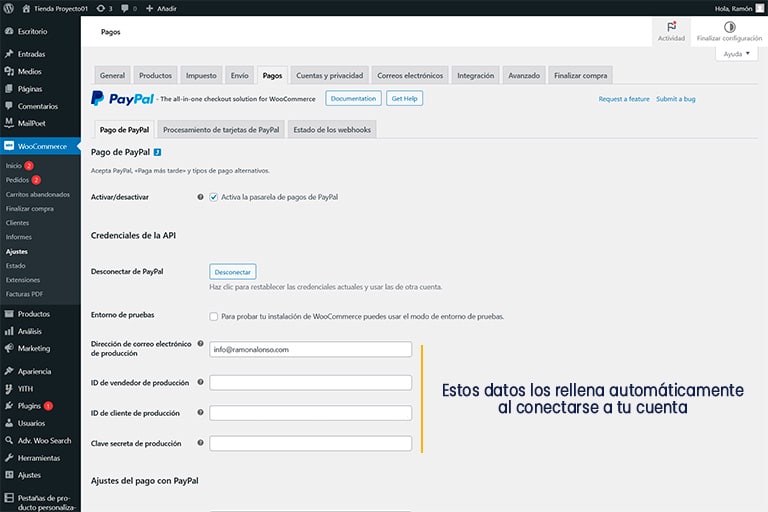768x512 pixels.
Task: Select Estado de los webhooks subtab
Action: [x=332, y=130]
